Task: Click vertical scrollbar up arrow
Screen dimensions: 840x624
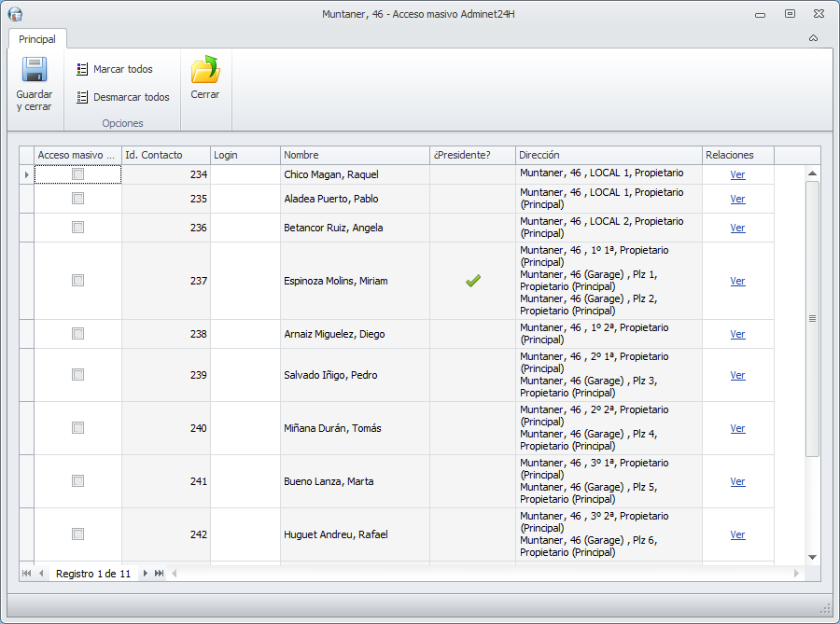Action: [x=812, y=173]
